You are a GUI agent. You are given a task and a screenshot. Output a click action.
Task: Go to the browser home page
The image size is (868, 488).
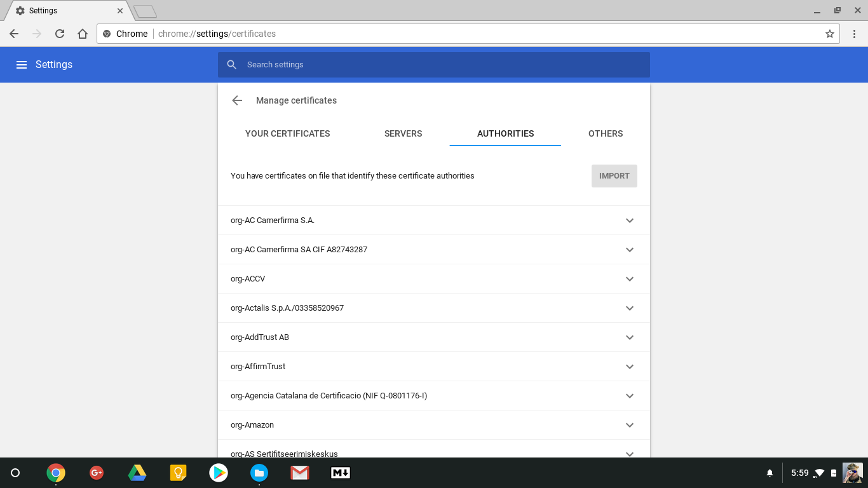click(x=83, y=34)
